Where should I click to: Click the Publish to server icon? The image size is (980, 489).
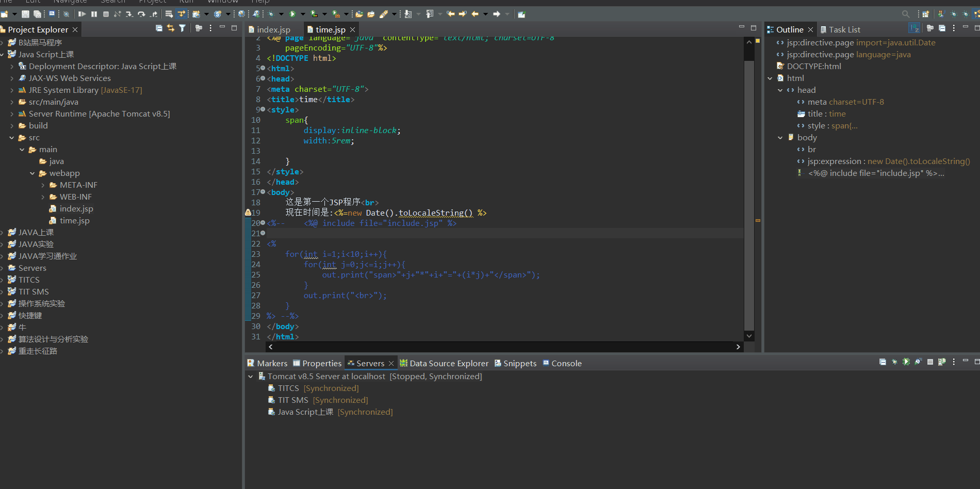(942, 362)
